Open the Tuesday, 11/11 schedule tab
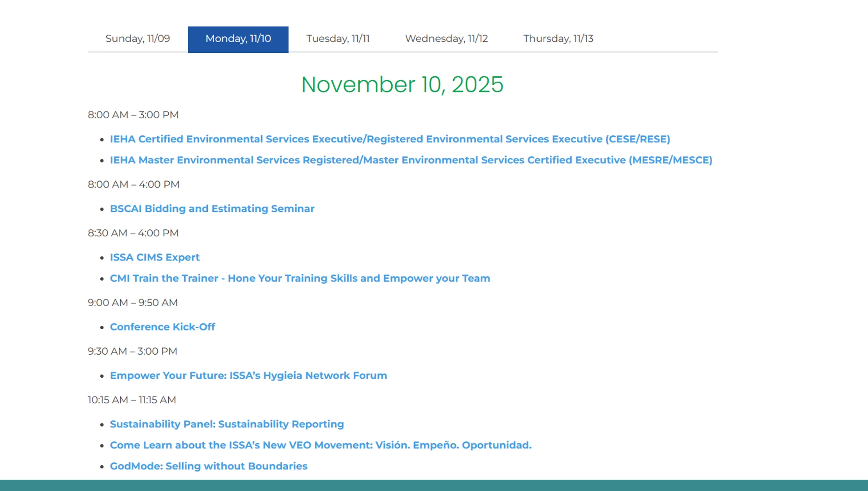This screenshot has height=491, width=868. [x=337, y=39]
